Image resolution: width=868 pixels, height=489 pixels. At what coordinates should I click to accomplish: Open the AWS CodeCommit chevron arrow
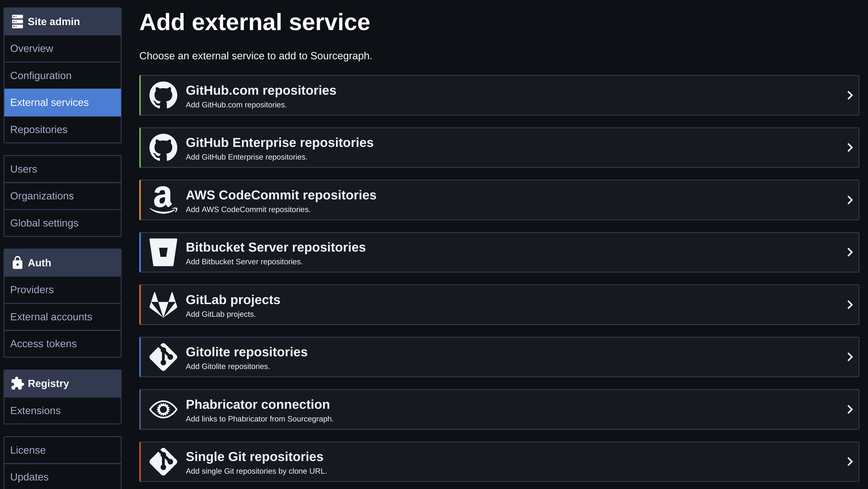click(850, 200)
